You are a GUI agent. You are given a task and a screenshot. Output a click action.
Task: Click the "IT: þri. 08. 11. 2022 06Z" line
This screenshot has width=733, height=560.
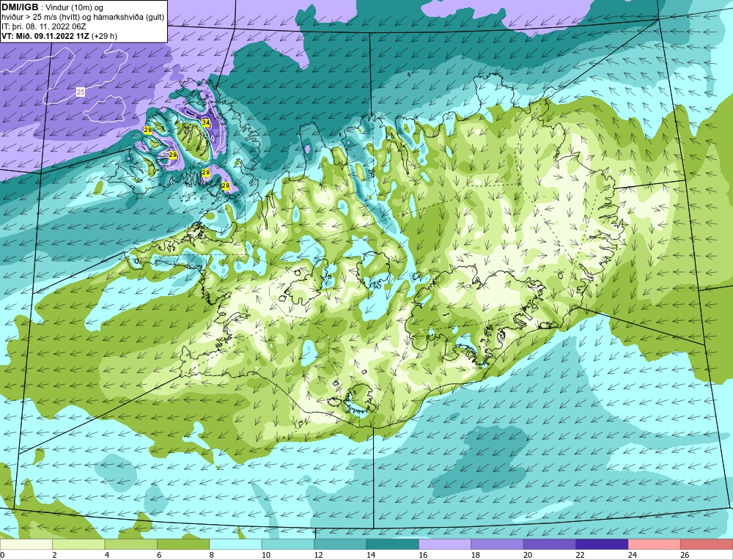[43, 26]
